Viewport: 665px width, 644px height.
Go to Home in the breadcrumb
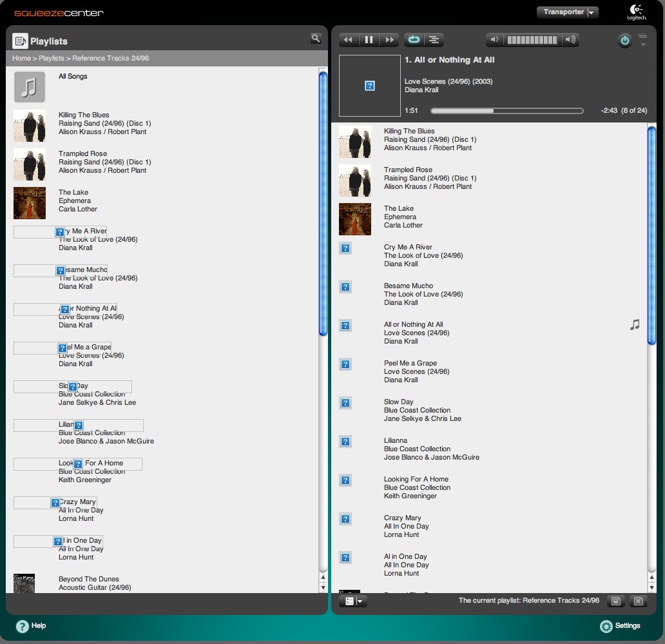[21, 58]
